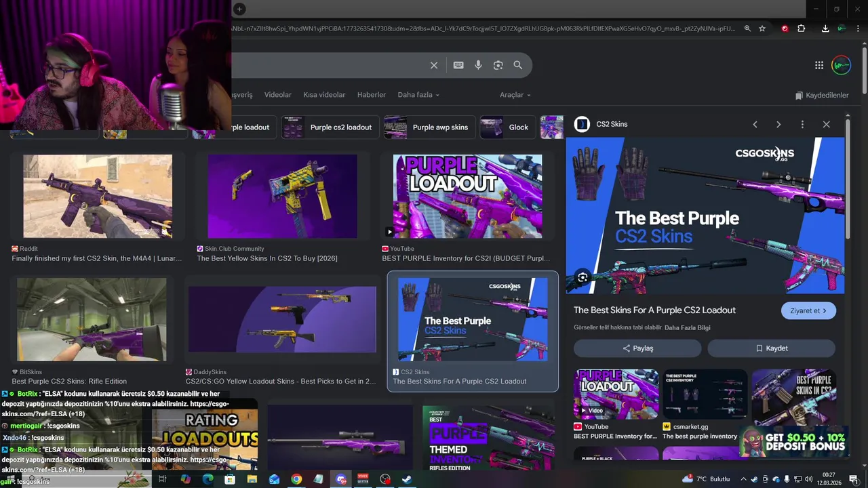
Task: Open the Google apps grid
Action: [819, 65]
